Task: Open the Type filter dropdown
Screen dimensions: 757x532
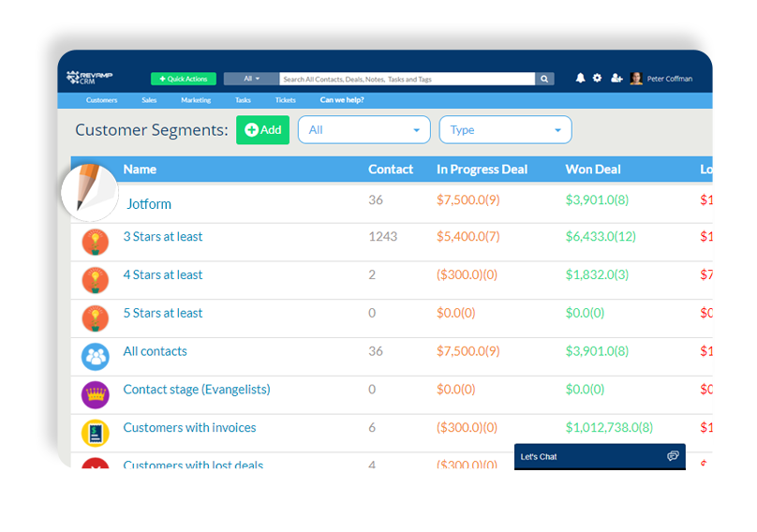Action: 506,129
